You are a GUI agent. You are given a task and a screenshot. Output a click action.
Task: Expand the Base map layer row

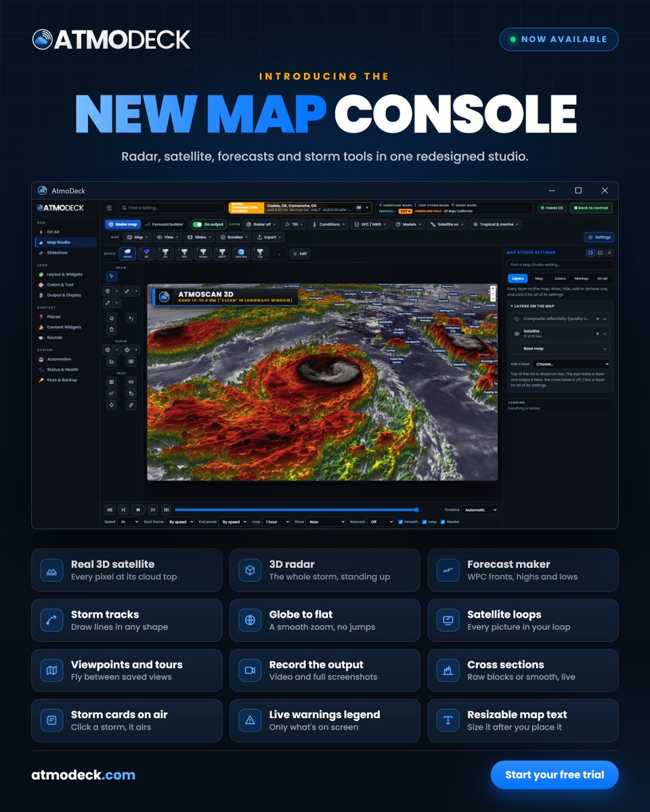(x=560, y=348)
